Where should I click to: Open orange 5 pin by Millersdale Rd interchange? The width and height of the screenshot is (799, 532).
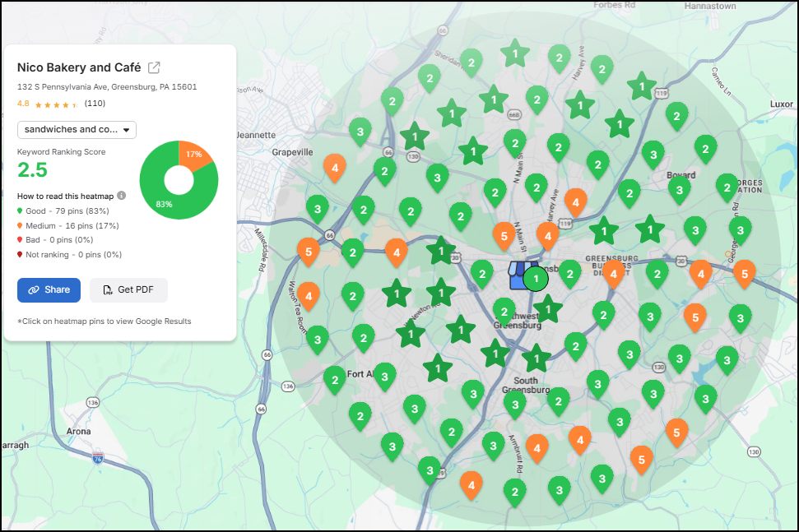coord(309,252)
